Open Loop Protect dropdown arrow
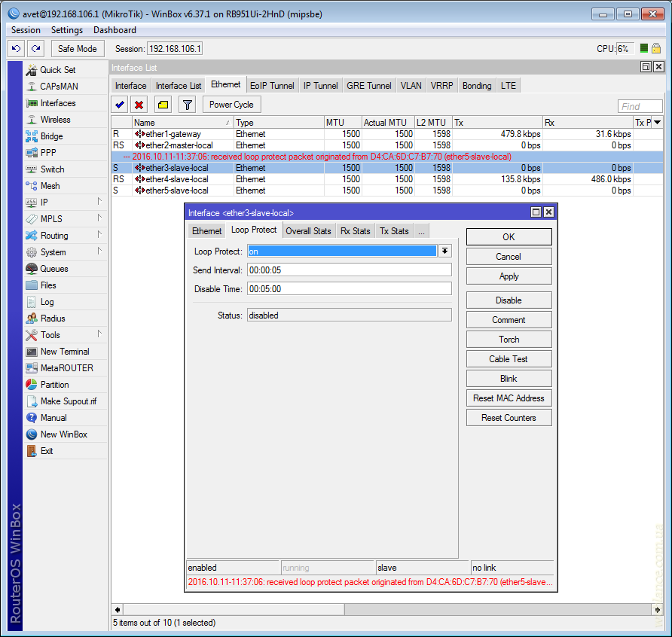Screen dimensions: 672x637 pyautogui.click(x=444, y=251)
